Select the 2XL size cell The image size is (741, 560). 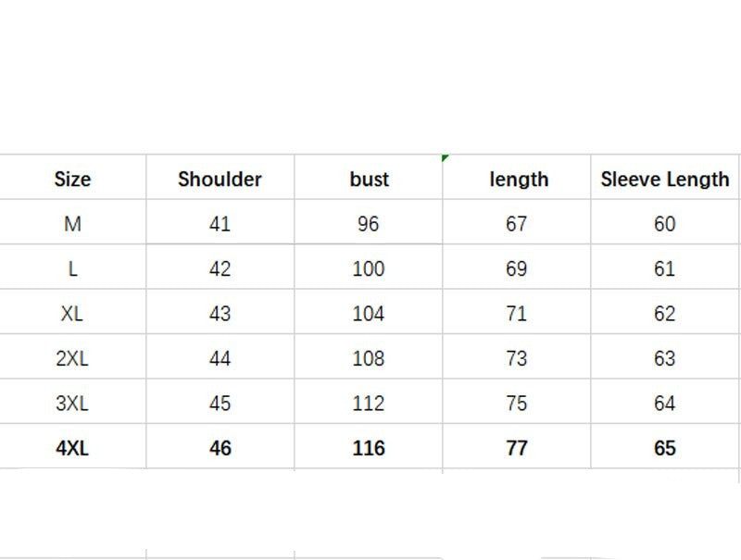coord(72,358)
